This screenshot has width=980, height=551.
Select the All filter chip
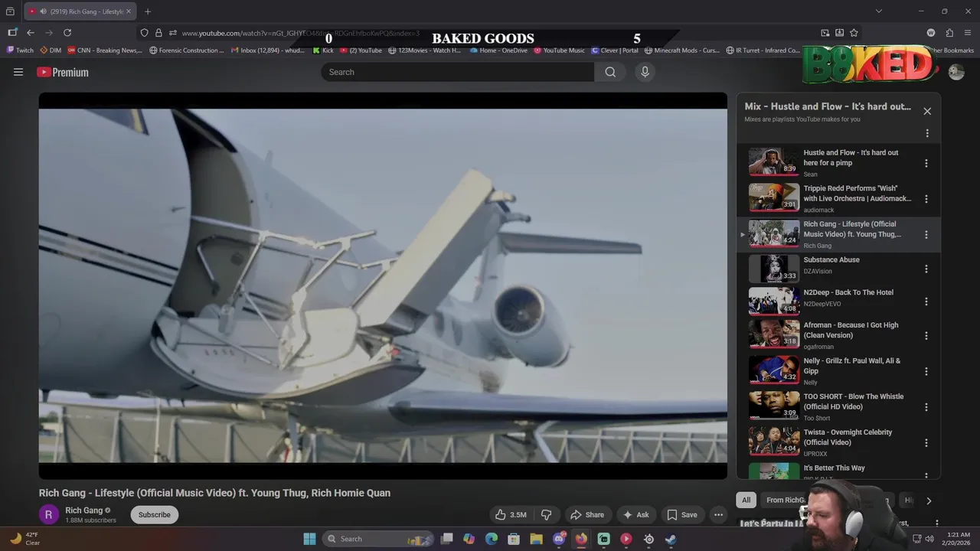click(x=746, y=500)
